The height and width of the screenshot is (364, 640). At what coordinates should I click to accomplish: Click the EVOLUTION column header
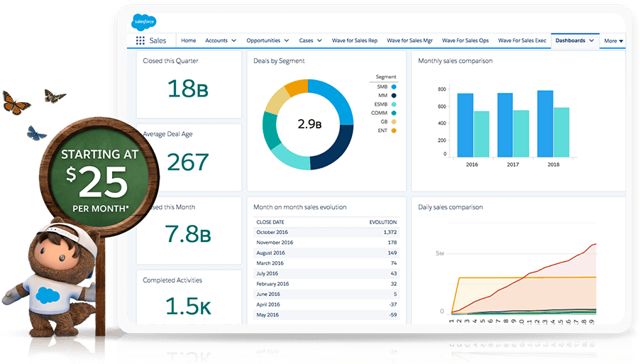383,222
